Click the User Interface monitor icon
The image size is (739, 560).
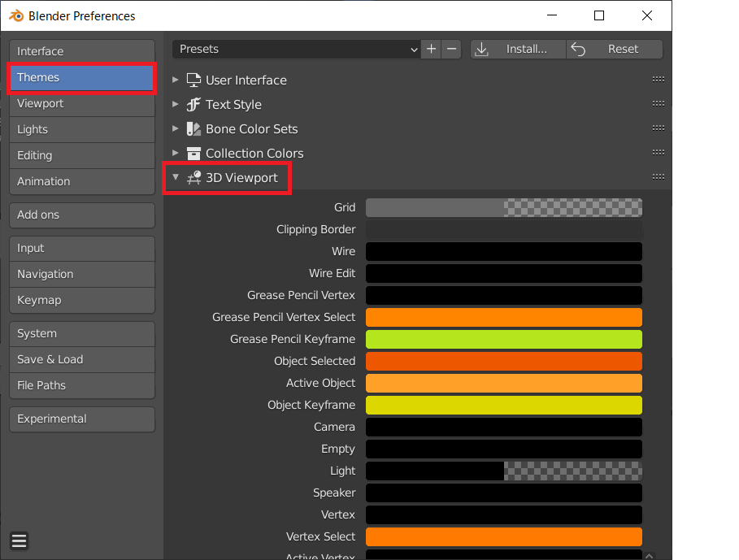coord(192,80)
